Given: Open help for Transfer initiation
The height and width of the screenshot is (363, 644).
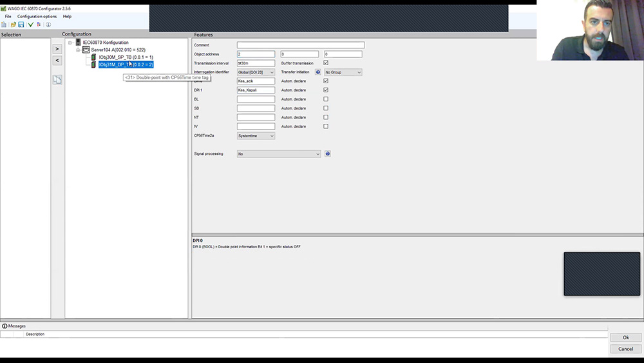Looking at the screenshot, I should click(318, 72).
